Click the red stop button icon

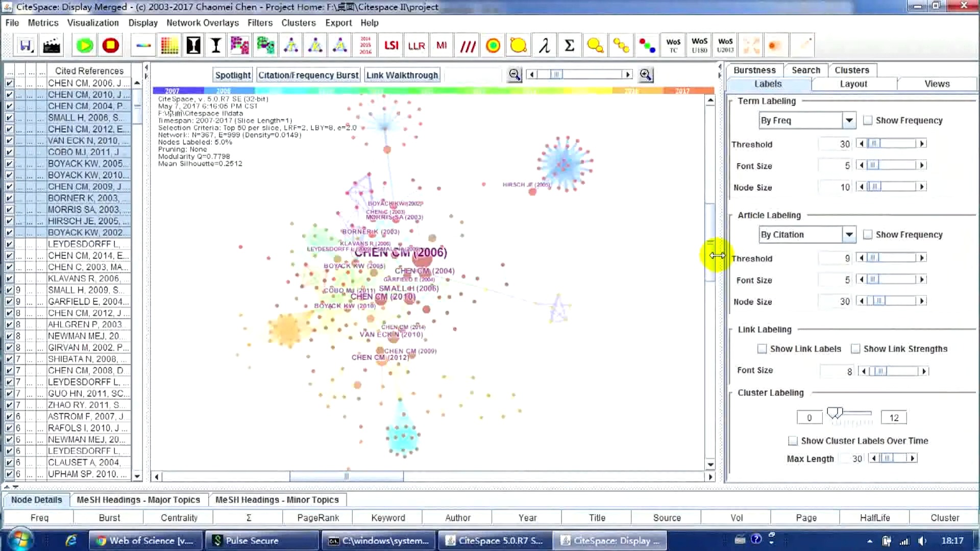click(110, 46)
